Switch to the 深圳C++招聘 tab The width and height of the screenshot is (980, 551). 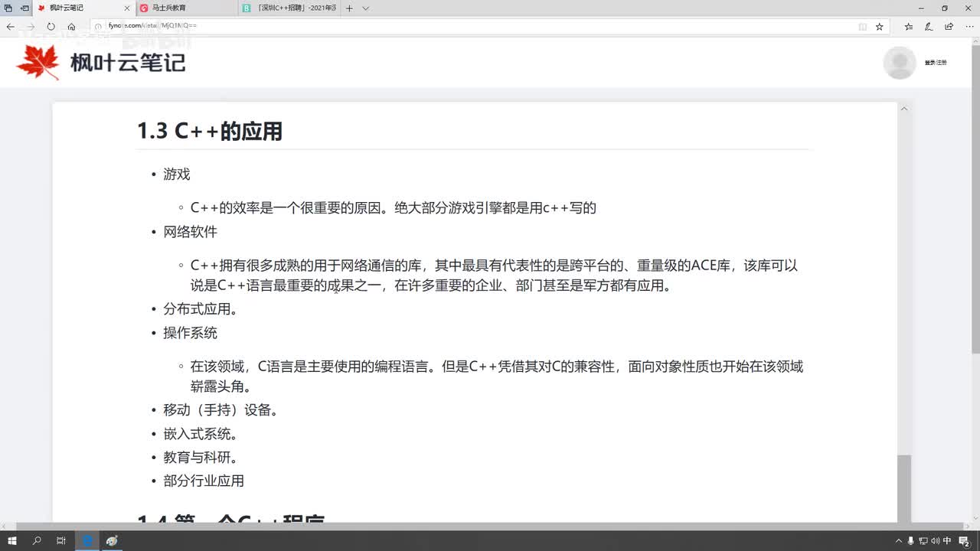(x=289, y=8)
